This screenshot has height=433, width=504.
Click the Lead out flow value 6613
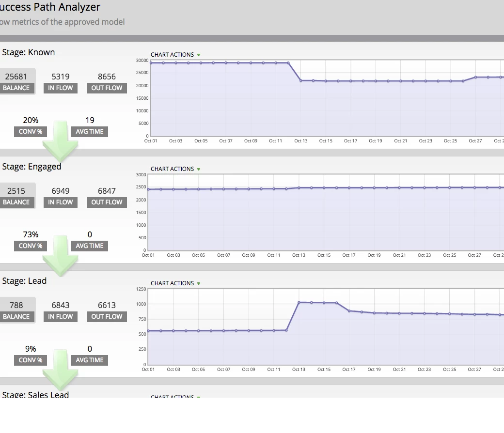point(107,306)
